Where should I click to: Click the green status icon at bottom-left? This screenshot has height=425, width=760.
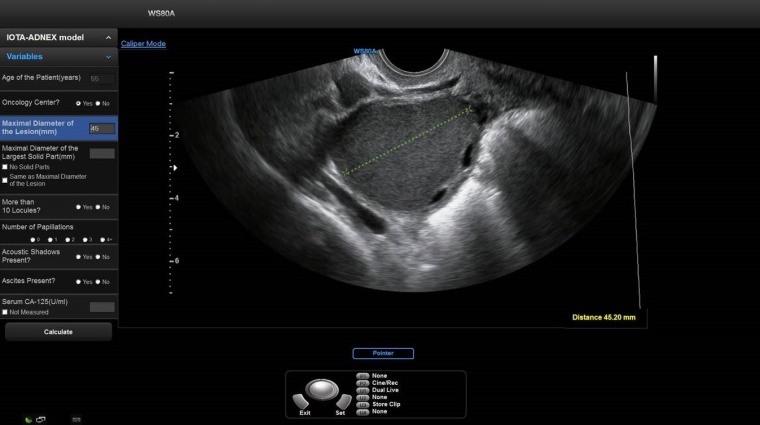click(x=28, y=419)
